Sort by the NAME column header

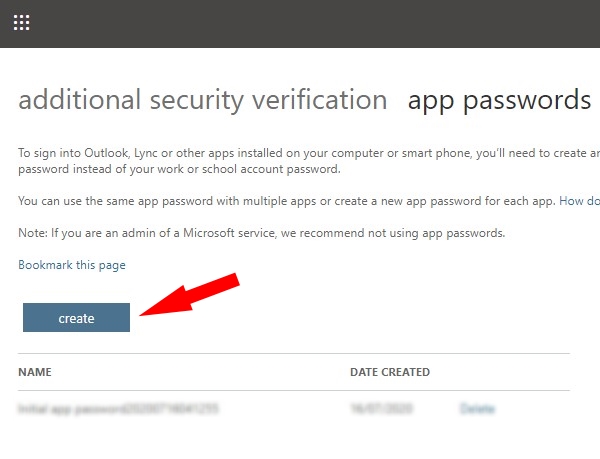(35, 372)
